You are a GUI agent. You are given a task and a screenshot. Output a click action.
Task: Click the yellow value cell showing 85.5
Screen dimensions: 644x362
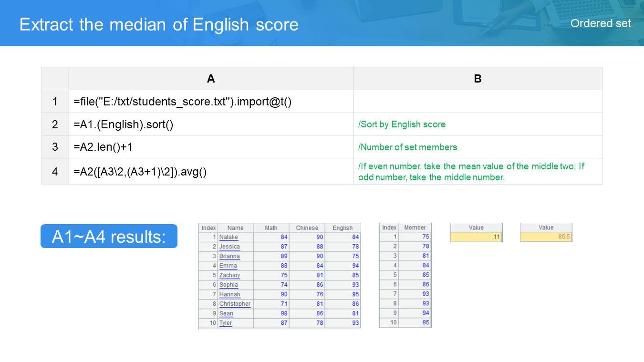546,237
